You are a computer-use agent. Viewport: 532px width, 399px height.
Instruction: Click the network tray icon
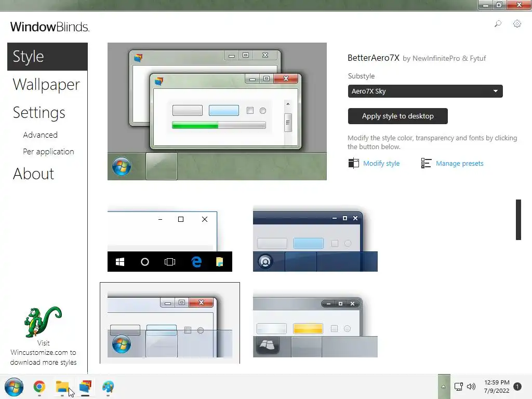point(459,387)
